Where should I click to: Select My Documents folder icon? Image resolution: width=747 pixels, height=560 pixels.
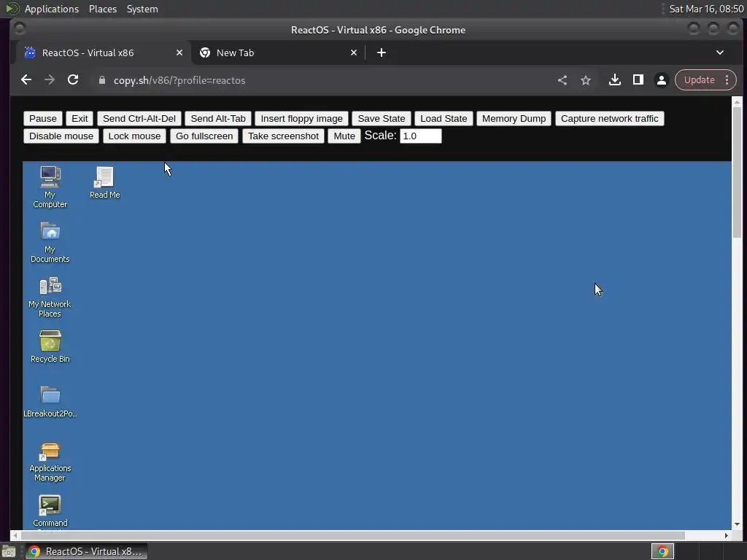(50, 242)
